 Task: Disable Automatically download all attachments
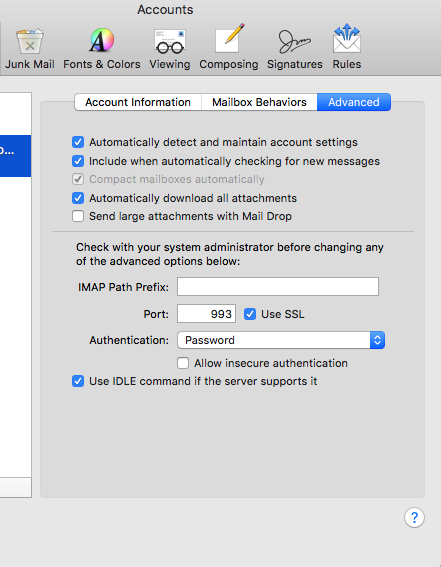click(78, 198)
